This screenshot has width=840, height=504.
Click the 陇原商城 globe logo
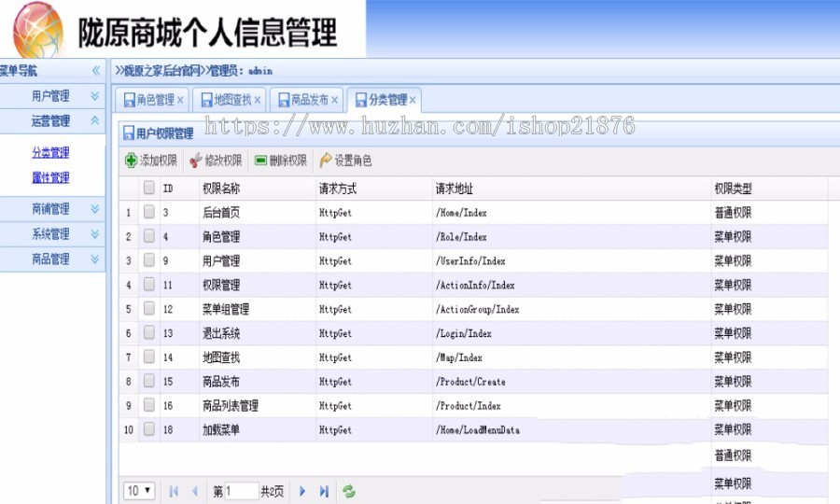[x=37, y=30]
